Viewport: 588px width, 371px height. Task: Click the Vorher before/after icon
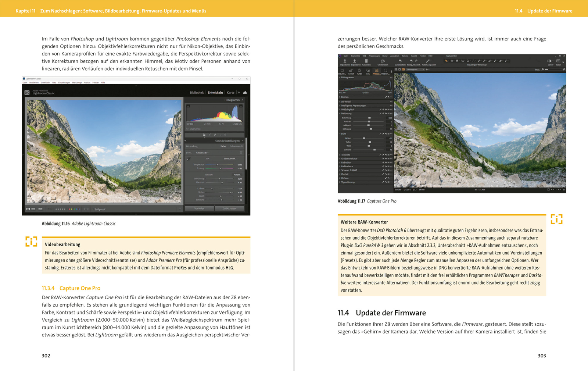[x=550, y=61]
